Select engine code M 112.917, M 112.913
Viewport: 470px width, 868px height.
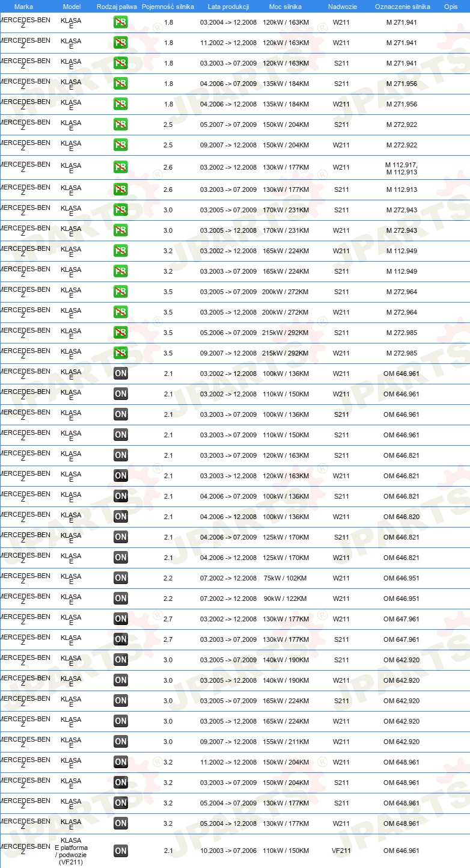coord(401,168)
